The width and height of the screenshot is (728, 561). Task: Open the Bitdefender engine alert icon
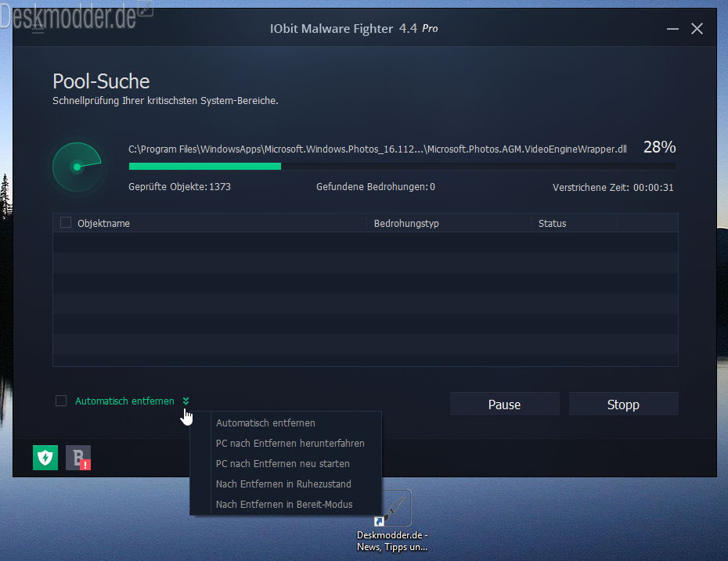coord(78,458)
